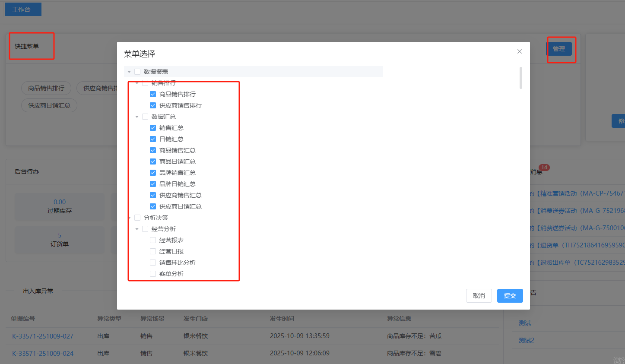Select the 数据报表 parent checkbox

(x=137, y=72)
